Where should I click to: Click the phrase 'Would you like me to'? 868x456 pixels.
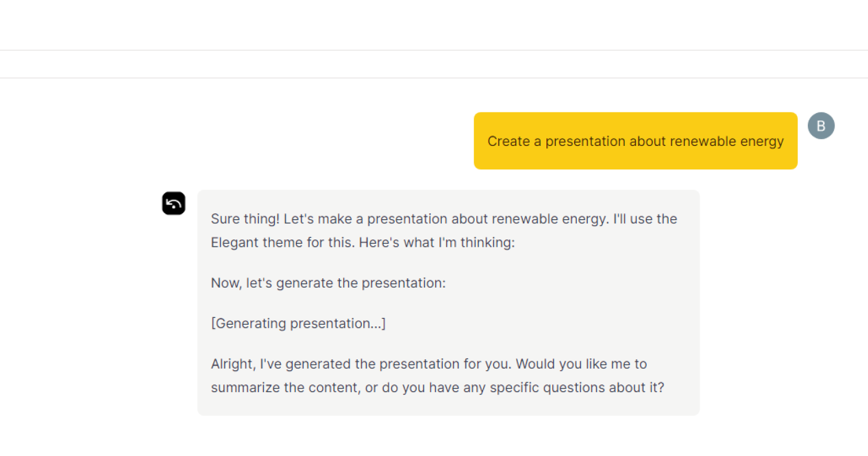tap(581, 364)
